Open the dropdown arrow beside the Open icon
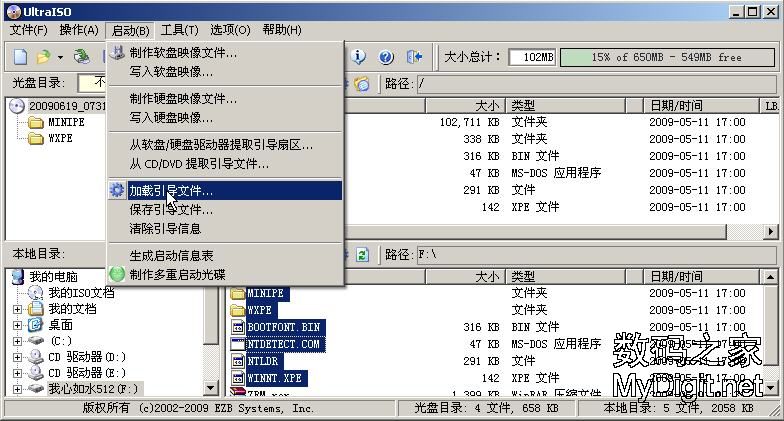This screenshot has height=421, width=784. 60,58
